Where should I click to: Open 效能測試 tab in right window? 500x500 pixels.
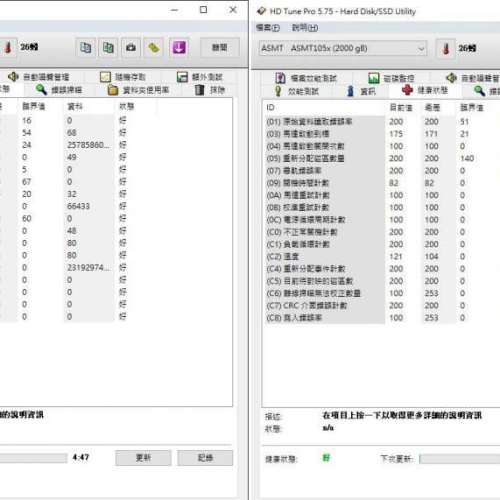296,91
